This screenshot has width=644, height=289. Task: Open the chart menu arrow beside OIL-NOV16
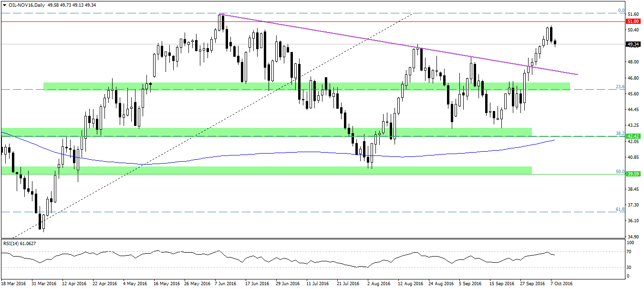[x=3, y=5]
